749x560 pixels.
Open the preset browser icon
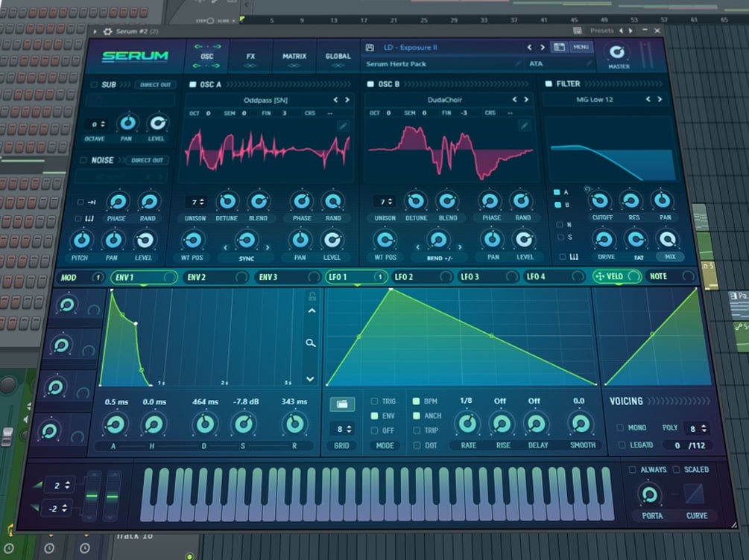tap(559, 47)
